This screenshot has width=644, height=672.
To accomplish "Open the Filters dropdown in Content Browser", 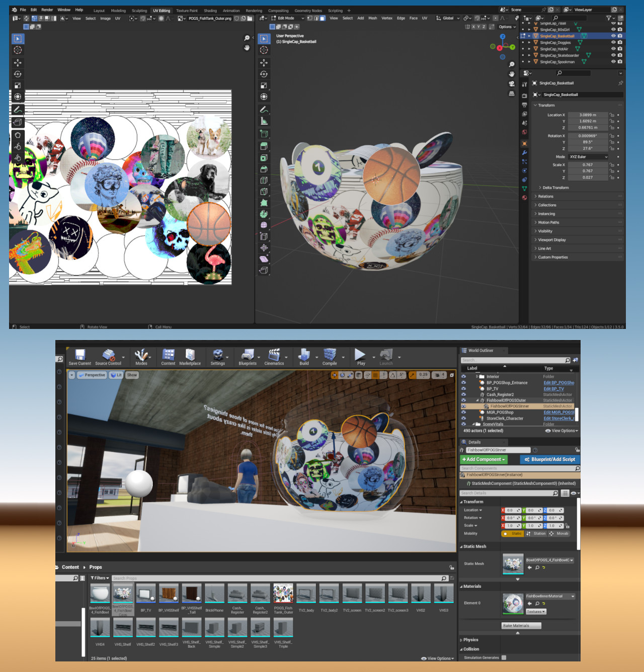I will tap(100, 578).
